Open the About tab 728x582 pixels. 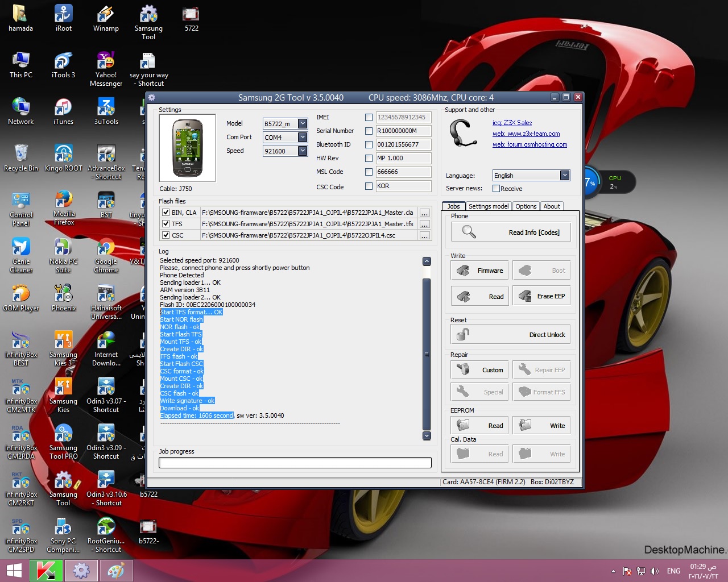(552, 206)
